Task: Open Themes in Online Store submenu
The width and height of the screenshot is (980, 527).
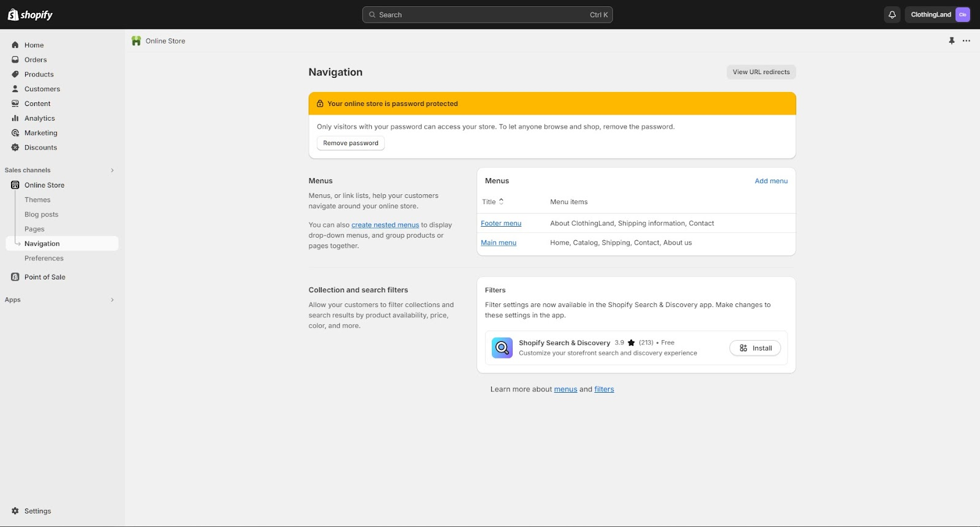Action: coord(37,200)
